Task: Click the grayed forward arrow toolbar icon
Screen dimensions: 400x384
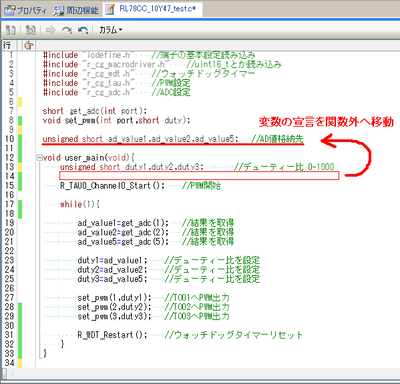Action: [50, 30]
